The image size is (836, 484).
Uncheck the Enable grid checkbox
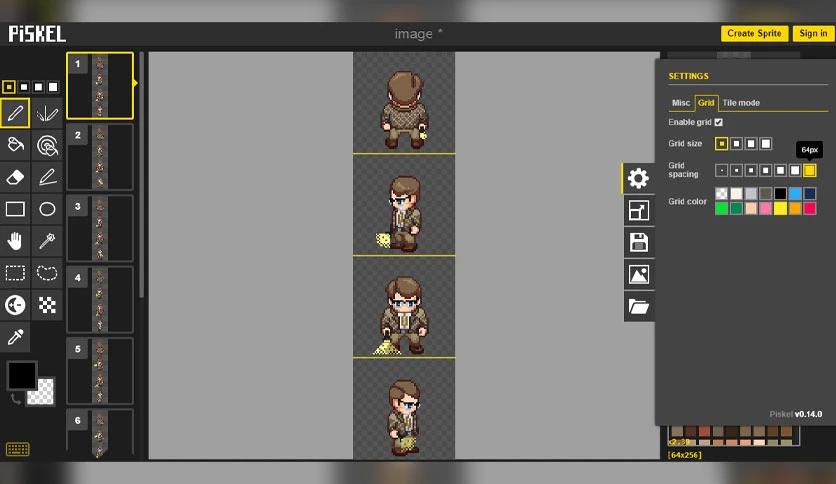719,122
